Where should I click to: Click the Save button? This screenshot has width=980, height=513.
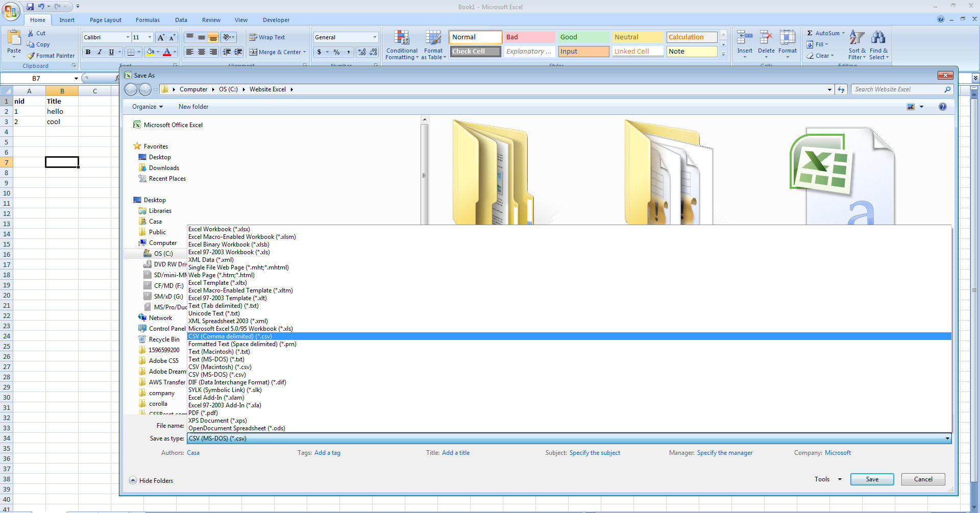coord(872,479)
